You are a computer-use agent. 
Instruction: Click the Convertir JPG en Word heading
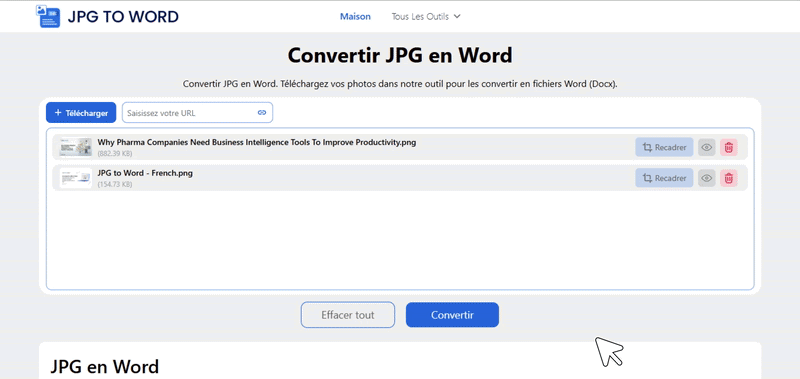coord(400,55)
